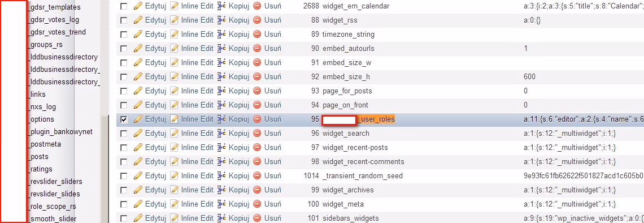Click the Edytuj pencil icon for timezone_string

[138, 34]
